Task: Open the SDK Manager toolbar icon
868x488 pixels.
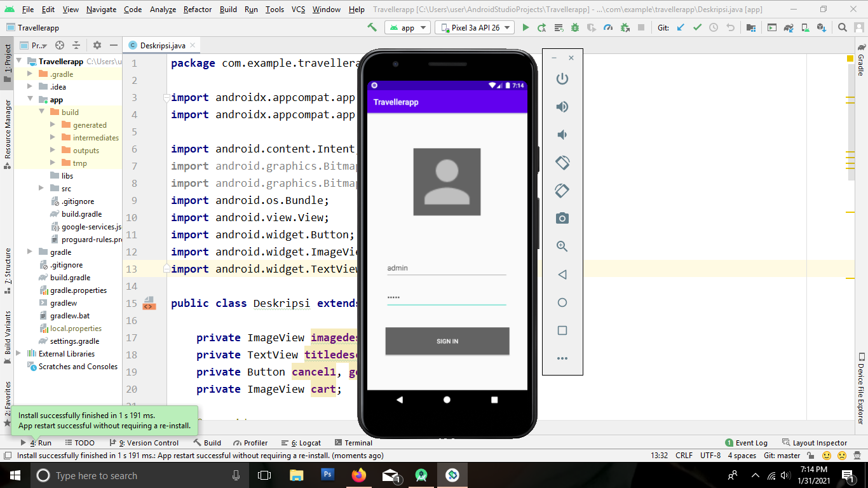Action: [x=822, y=27]
